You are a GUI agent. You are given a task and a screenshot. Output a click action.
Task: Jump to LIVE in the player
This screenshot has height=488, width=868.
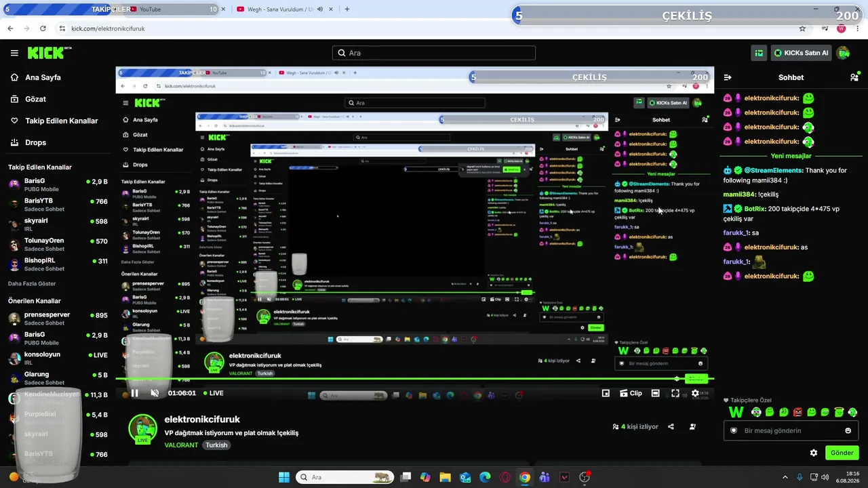pos(212,393)
